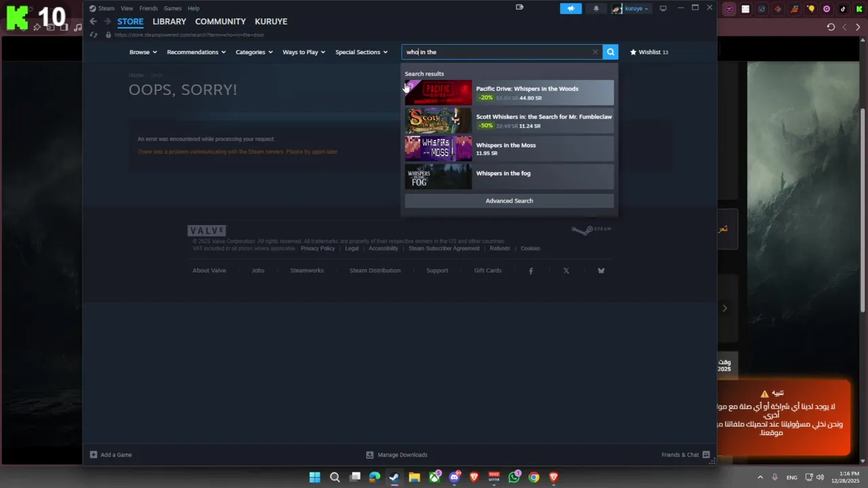Open Discord from taskbar
868x488 pixels.
(454, 477)
